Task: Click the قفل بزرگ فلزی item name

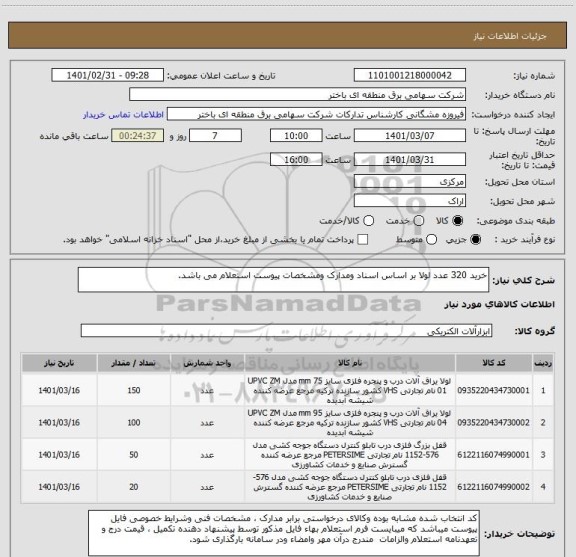Action: (x=350, y=455)
